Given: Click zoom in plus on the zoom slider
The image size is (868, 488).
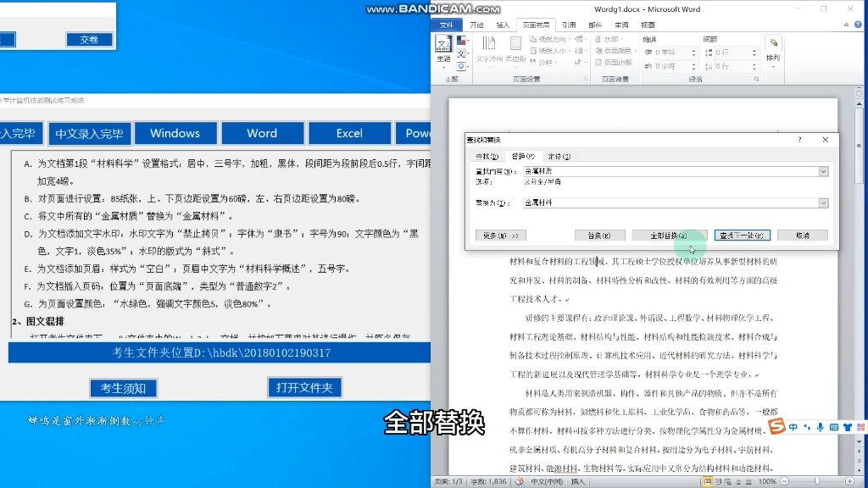Looking at the screenshot, I should 849,480.
